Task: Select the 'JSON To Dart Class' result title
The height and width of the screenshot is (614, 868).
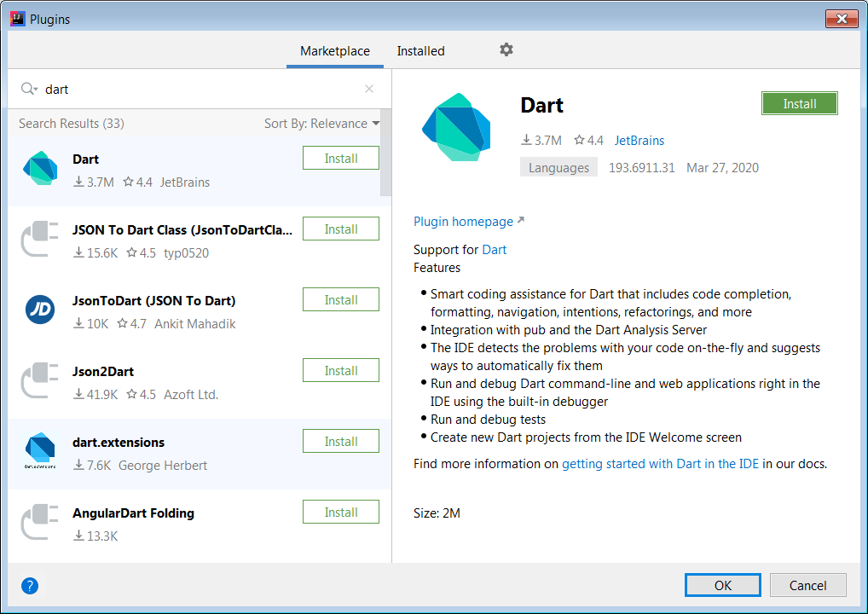Action: point(182,230)
